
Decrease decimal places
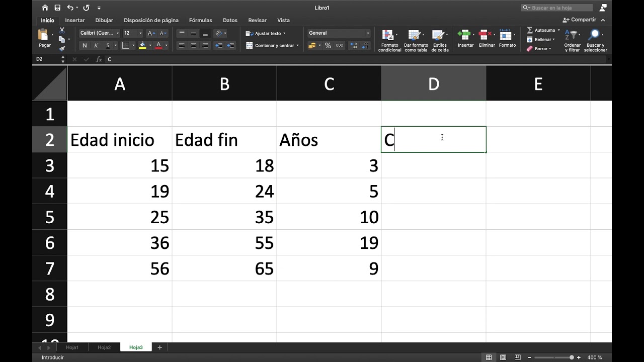366,45
